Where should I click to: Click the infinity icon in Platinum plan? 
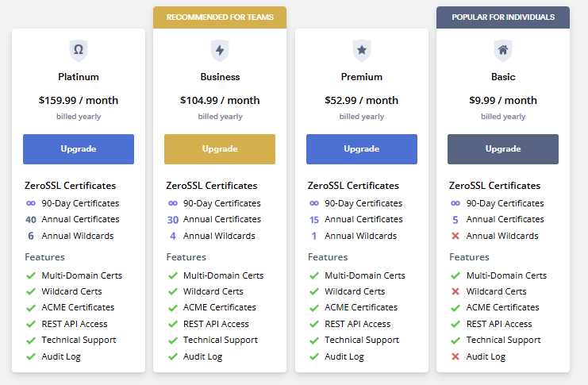tap(31, 203)
